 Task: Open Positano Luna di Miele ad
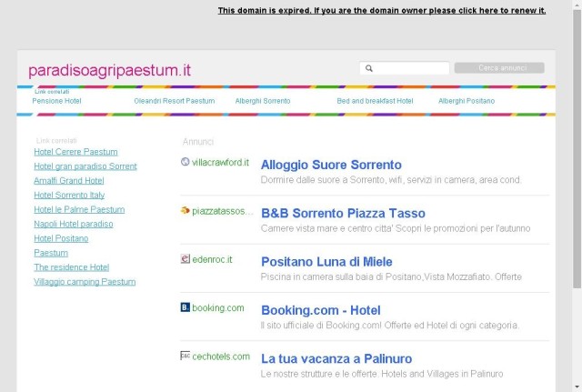pyautogui.click(x=326, y=262)
